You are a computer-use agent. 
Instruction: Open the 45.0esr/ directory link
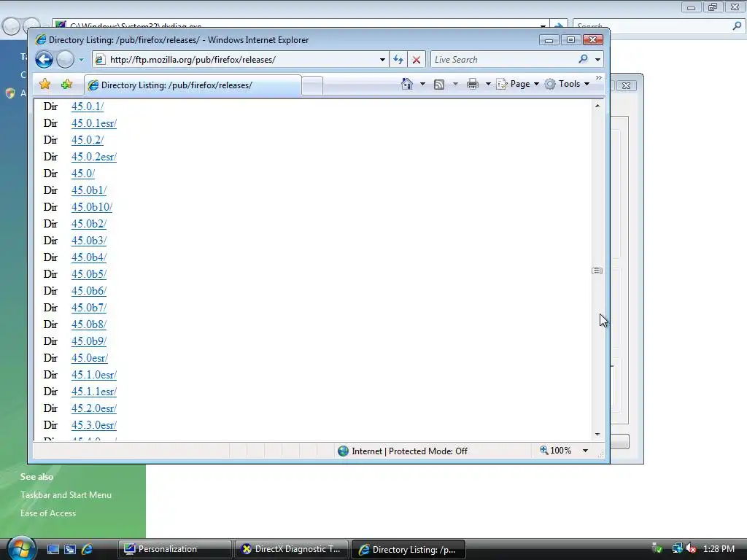pyautogui.click(x=90, y=358)
